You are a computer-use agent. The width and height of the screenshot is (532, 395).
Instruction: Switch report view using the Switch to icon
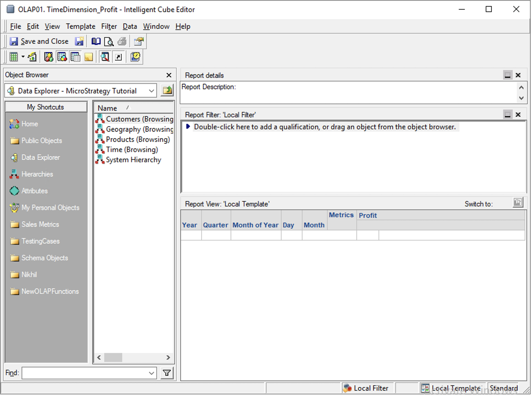click(518, 202)
